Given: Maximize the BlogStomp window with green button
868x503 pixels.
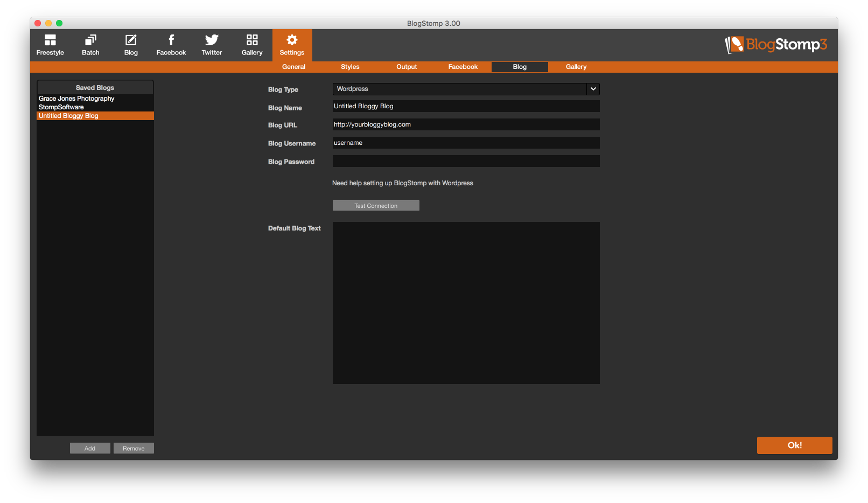Looking at the screenshot, I should point(59,23).
